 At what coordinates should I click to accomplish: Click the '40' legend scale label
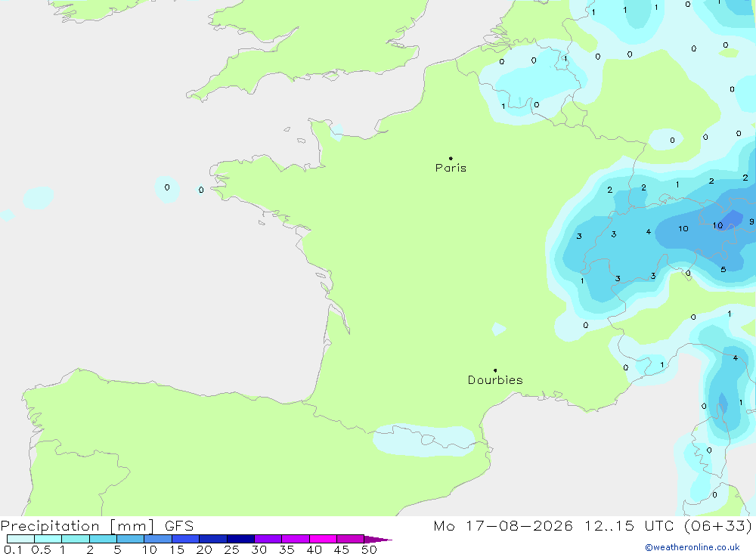pos(314,549)
